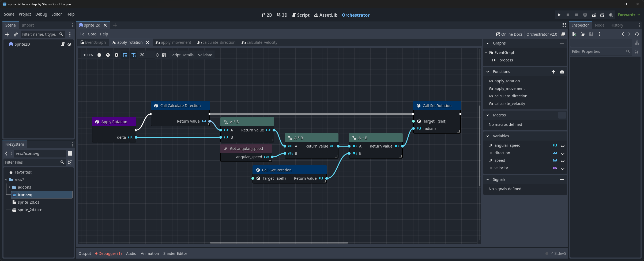Make Orchestrator editor floating window

pyautogui.click(x=563, y=34)
